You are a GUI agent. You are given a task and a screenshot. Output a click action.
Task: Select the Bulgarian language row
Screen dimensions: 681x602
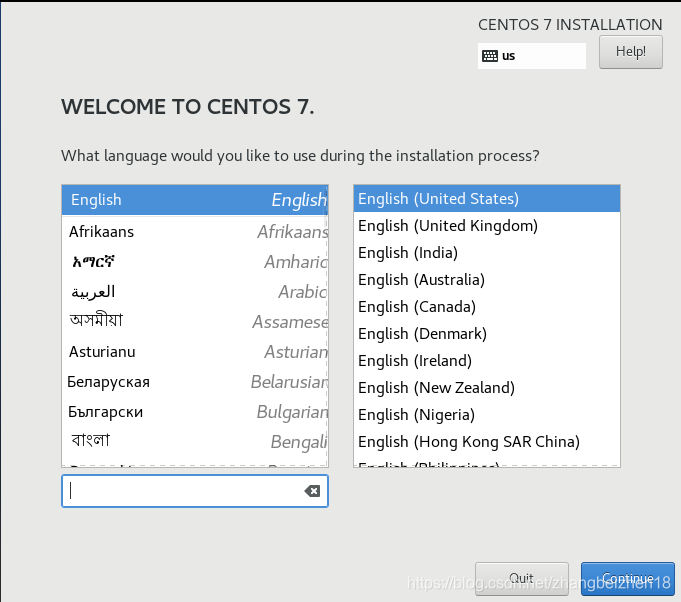[195, 412]
